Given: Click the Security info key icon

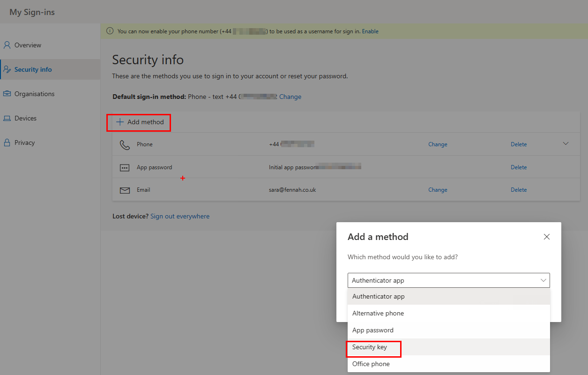Looking at the screenshot, I should (x=7, y=69).
